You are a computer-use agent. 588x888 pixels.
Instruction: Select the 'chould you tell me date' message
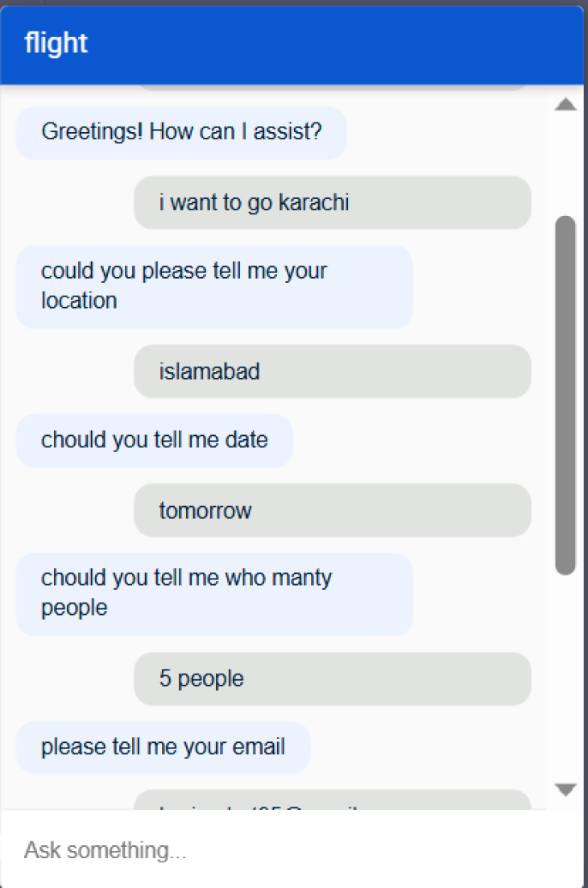pyautogui.click(x=155, y=440)
